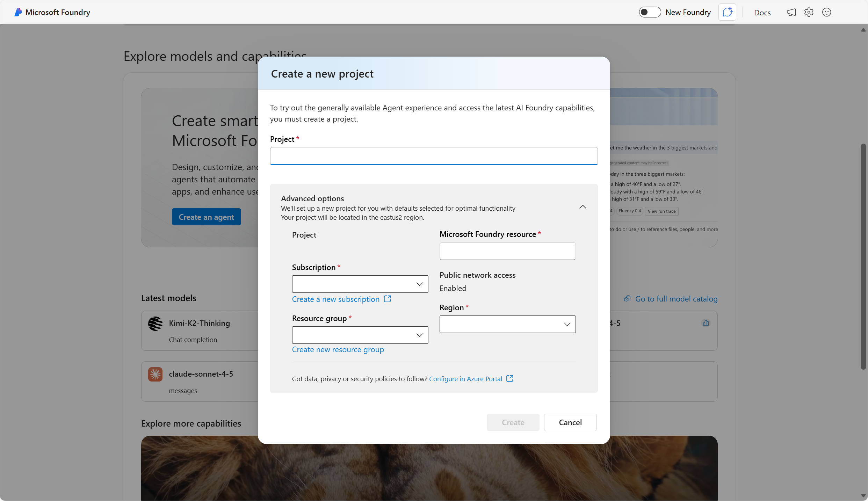This screenshot has width=868, height=501.
Task: Select the Kimi-K2-Thinking model icon
Action: 155,323
